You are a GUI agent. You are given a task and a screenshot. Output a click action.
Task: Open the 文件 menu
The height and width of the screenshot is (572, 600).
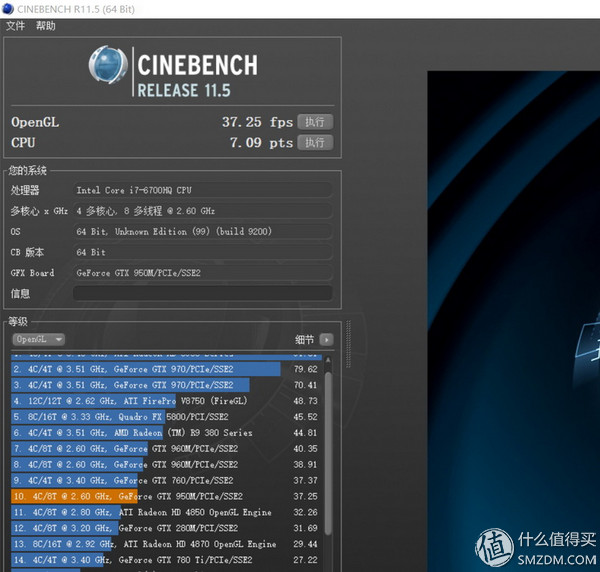click(x=15, y=26)
